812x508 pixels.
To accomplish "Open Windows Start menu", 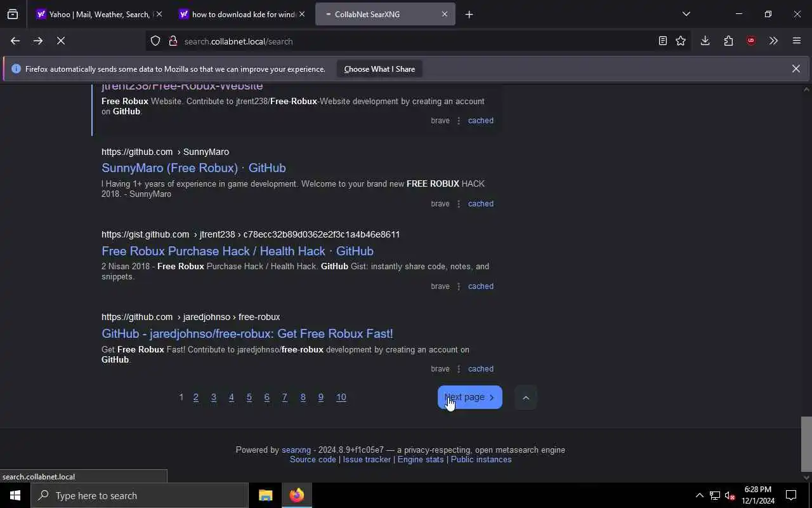I will click(15, 495).
